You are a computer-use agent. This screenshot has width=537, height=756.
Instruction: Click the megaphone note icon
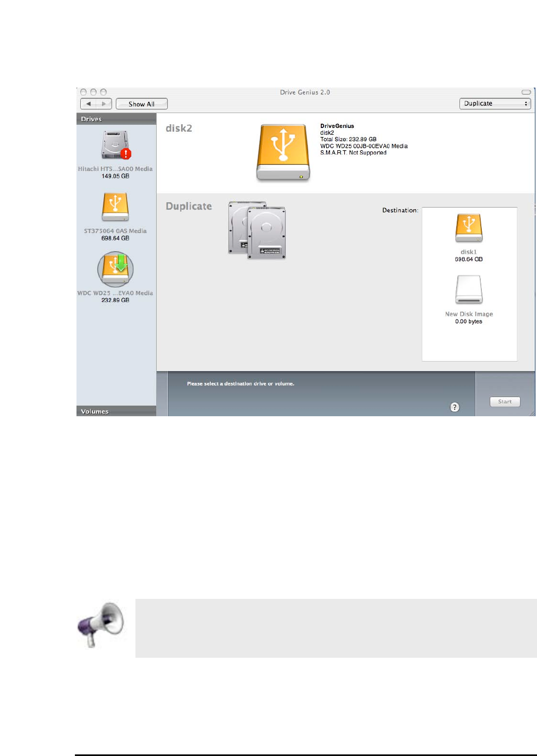[101, 625]
